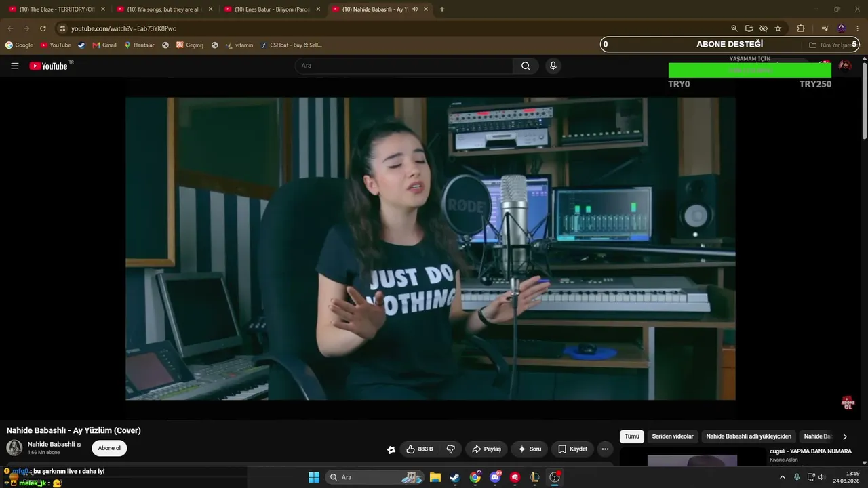Switch to Enes Batur - Biliyom tab
Screen dimensions: 868x488
click(269, 9)
